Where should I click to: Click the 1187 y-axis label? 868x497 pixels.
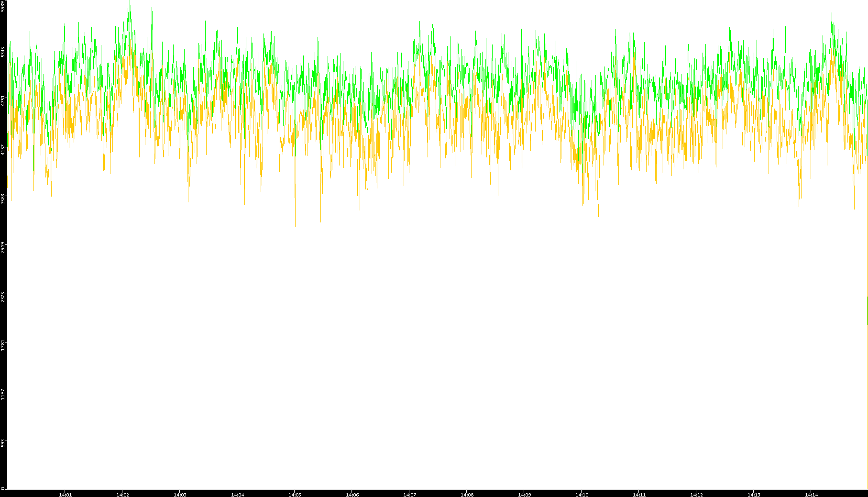click(3, 395)
